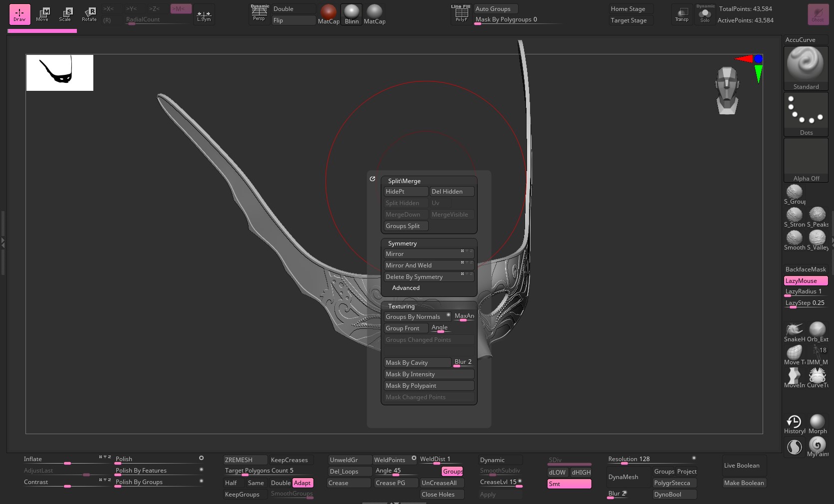Image resolution: width=834 pixels, height=504 pixels.
Task: Collapse the Texturing section header
Action: (401, 306)
